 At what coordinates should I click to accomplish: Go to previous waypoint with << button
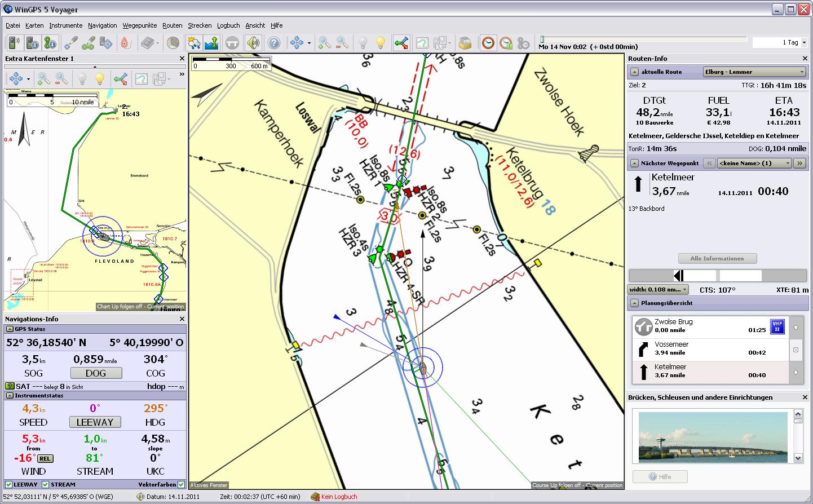pos(710,163)
